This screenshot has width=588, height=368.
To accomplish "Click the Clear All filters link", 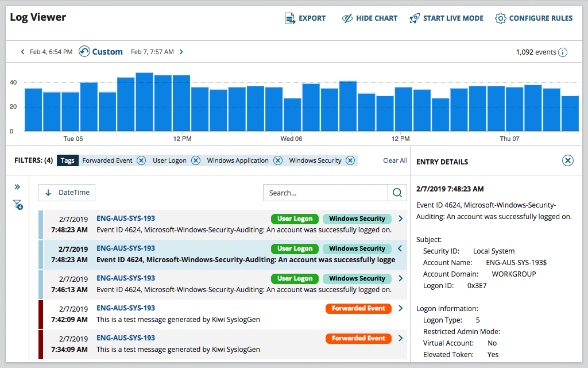I will [x=394, y=160].
